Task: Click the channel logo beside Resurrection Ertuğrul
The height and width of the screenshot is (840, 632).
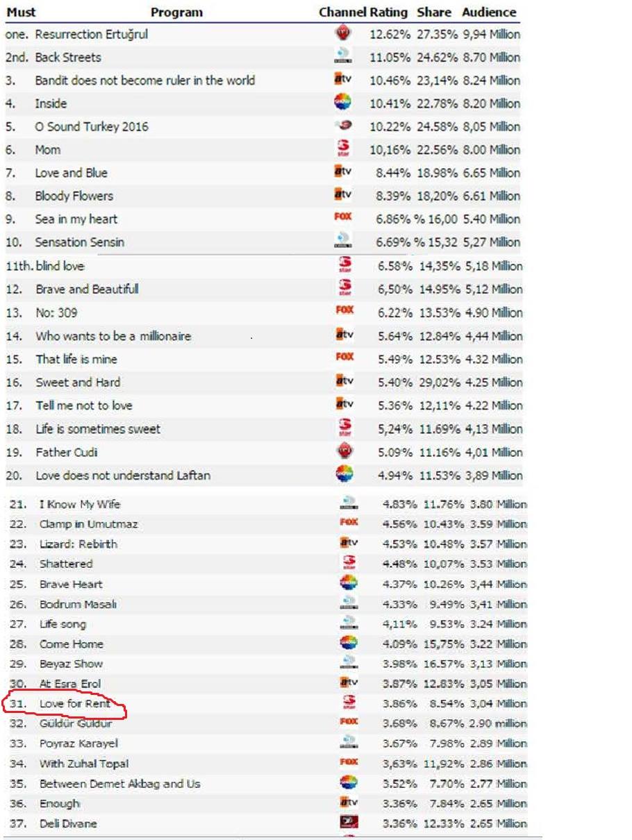Action: click(x=342, y=33)
